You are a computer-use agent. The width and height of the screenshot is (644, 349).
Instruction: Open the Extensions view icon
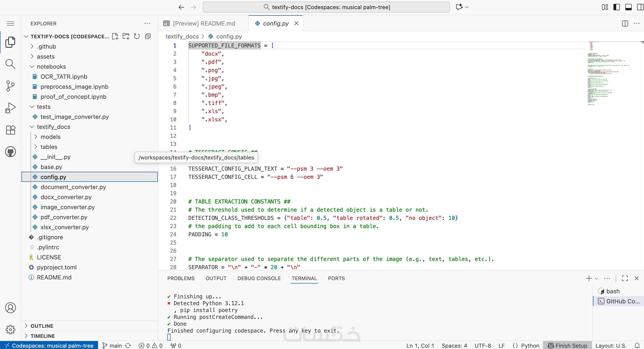(x=10, y=130)
